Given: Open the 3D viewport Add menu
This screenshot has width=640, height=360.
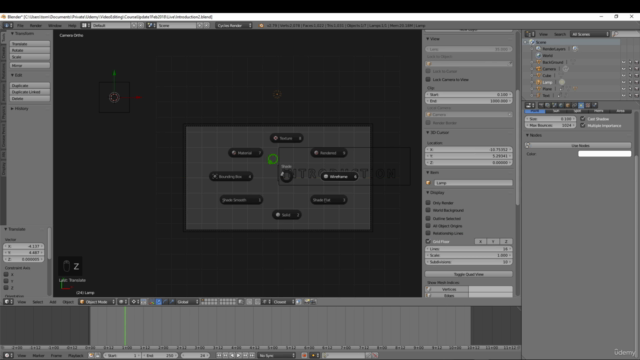Looking at the screenshot, I should coord(53,302).
